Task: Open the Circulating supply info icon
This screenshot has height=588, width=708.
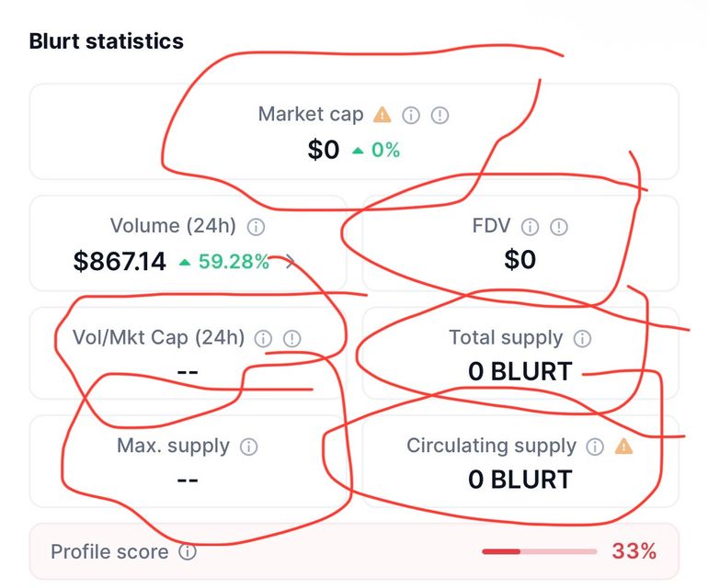Action: pyautogui.click(x=595, y=447)
